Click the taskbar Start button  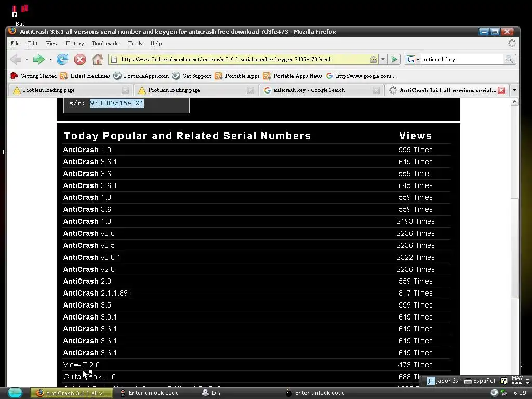(x=15, y=393)
